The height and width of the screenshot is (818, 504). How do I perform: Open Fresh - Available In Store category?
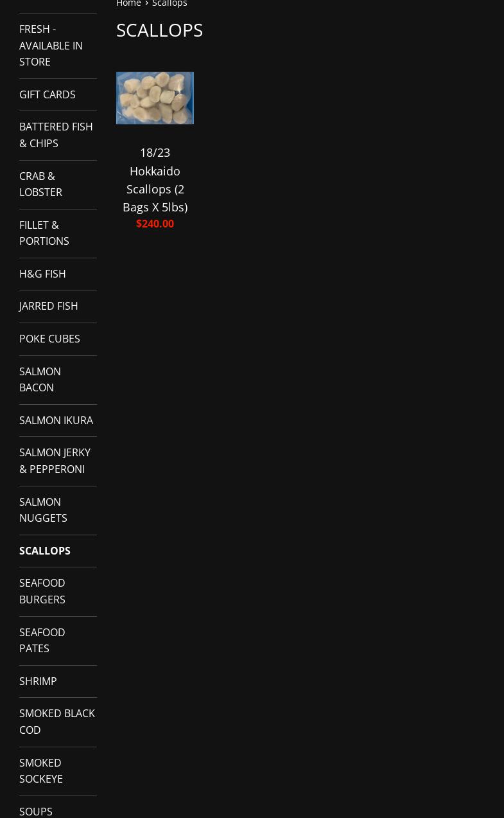[51, 45]
